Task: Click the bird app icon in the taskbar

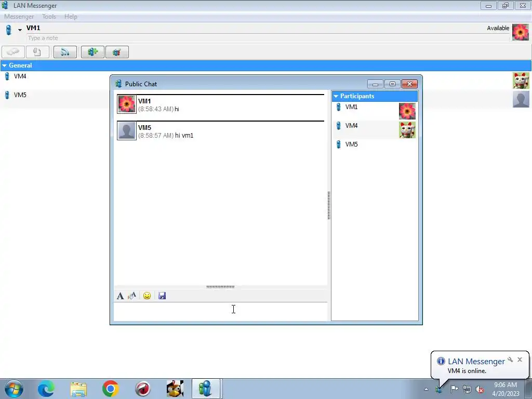Action: tap(175, 389)
